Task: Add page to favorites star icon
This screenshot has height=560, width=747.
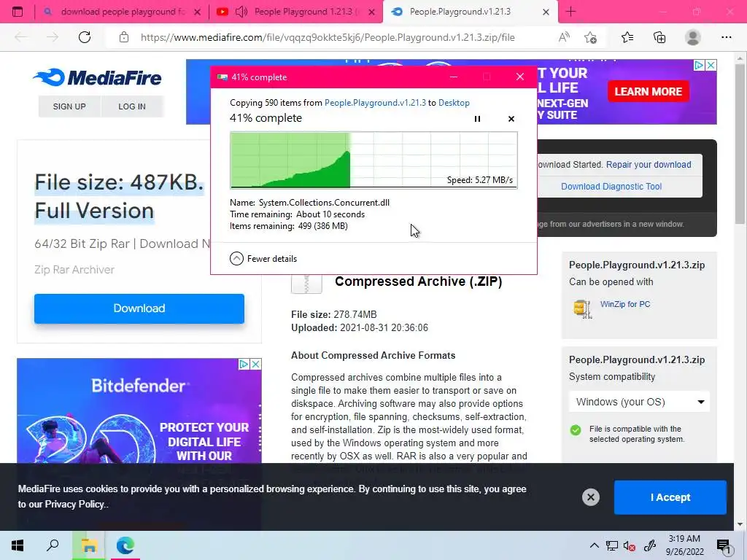Action: pyautogui.click(x=591, y=37)
